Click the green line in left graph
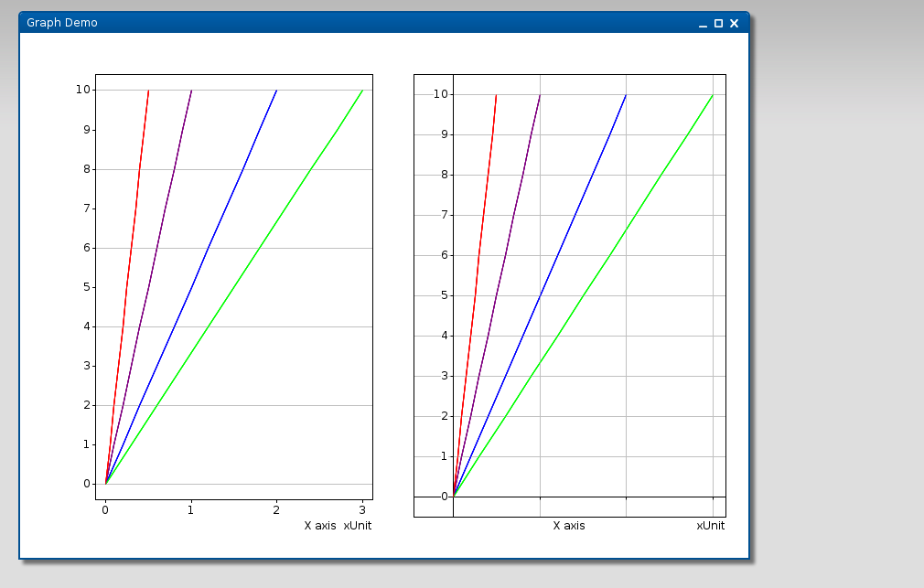 (x=234, y=287)
